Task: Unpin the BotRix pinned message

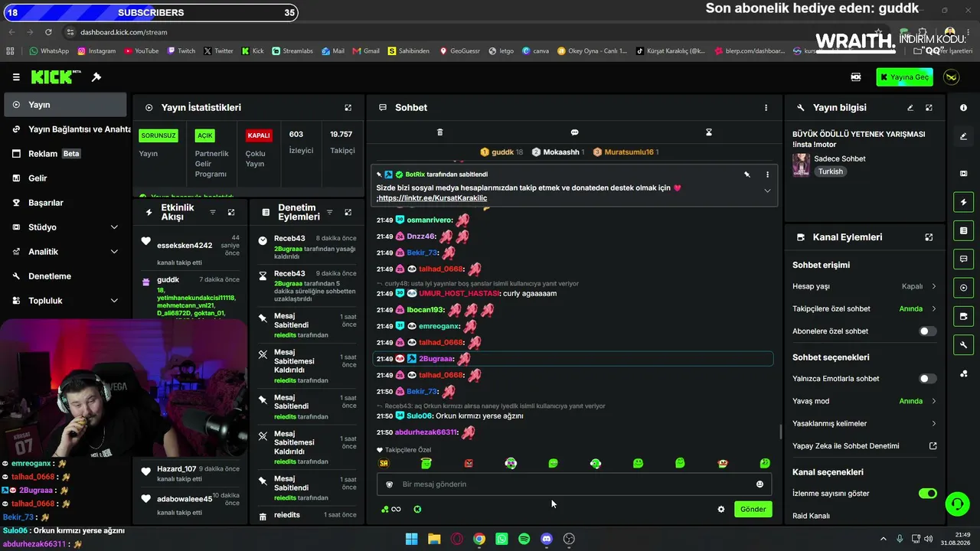Action: tap(747, 174)
